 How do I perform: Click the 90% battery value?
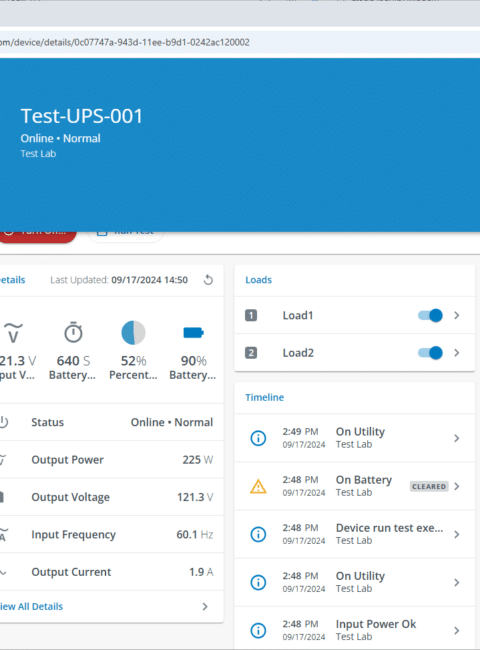pyautogui.click(x=194, y=361)
